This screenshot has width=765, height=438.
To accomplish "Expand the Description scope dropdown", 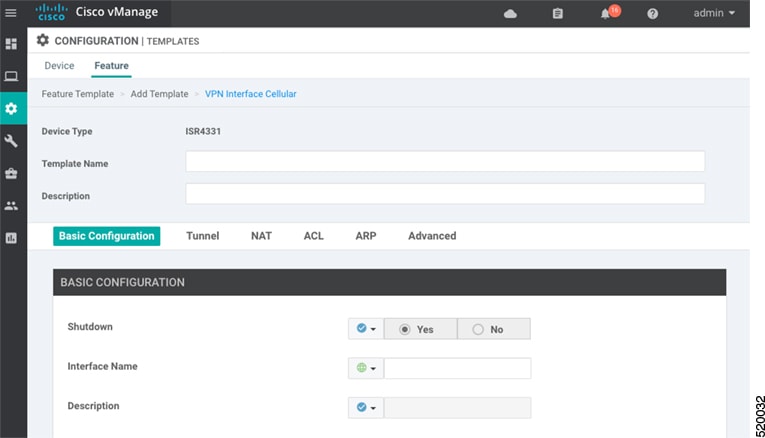I will click(x=366, y=408).
